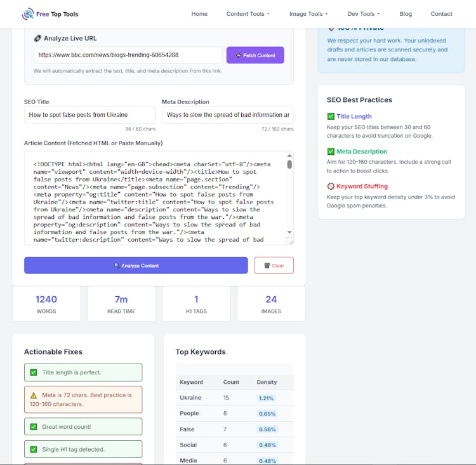476x465 pixels.
Task: Click the magnifier icon in Analyze Content button
Action: tap(117, 266)
